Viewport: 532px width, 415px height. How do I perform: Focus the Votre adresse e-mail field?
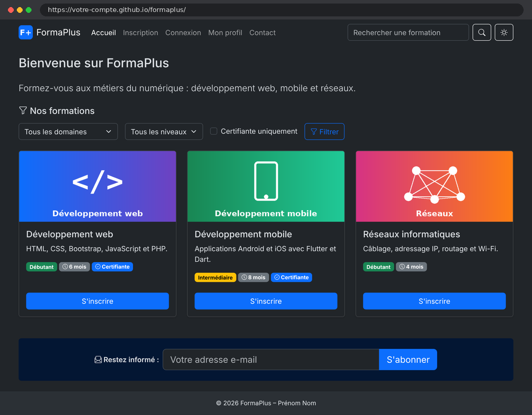(271, 360)
